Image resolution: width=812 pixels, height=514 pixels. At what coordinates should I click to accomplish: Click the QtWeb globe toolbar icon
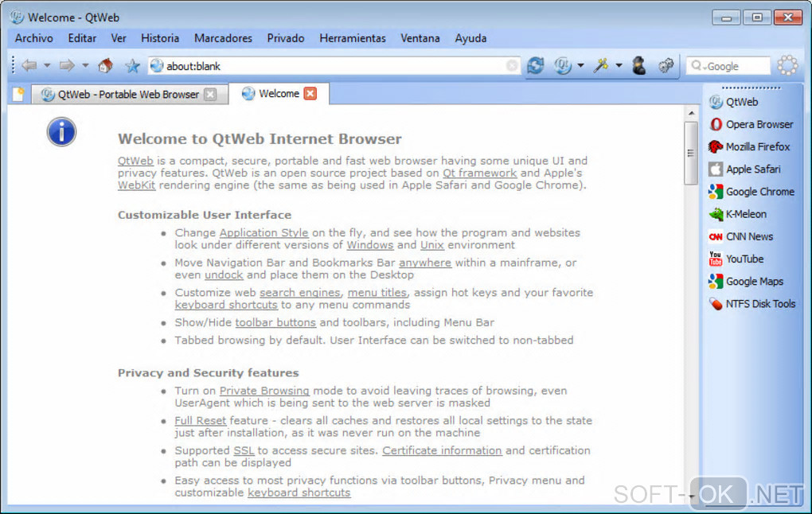(x=563, y=66)
